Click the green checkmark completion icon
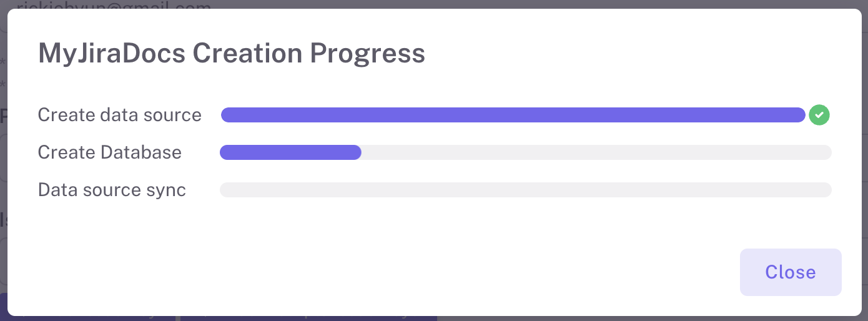Viewport: 868px width, 321px height. click(819, 115)
